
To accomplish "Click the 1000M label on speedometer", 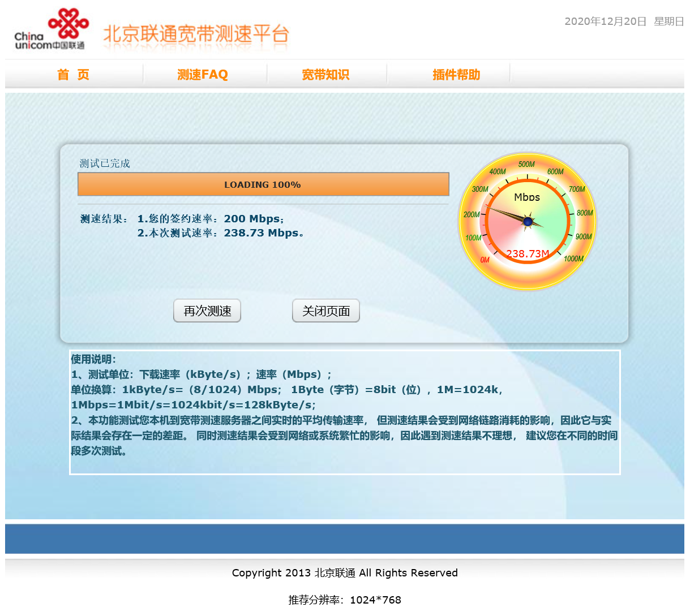I will [573, 259].
